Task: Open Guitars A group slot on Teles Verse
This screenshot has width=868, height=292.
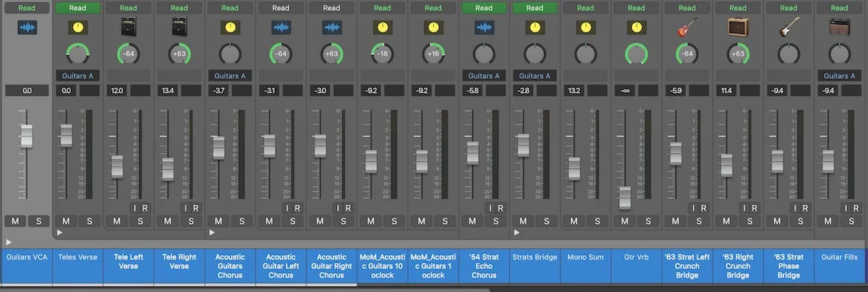Action: (x=77, y=75)
